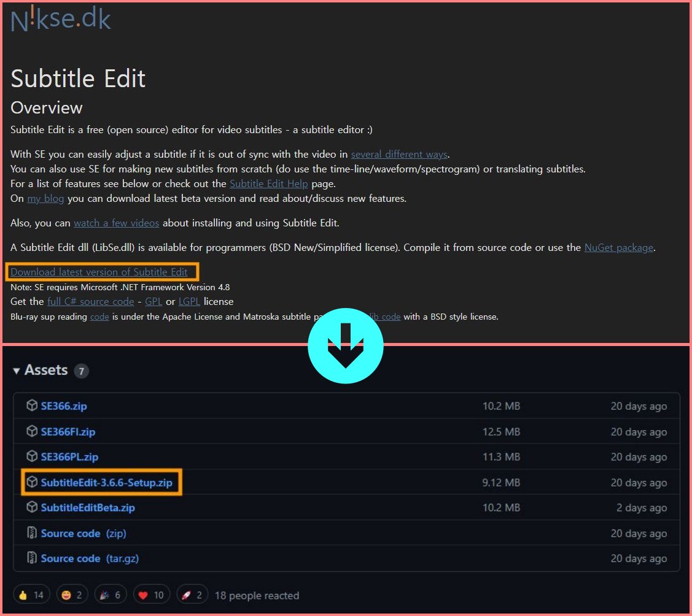Open the Subtitle Edit Help page link
This screenshot has width=692, height=616.
[x=269, y=183]
